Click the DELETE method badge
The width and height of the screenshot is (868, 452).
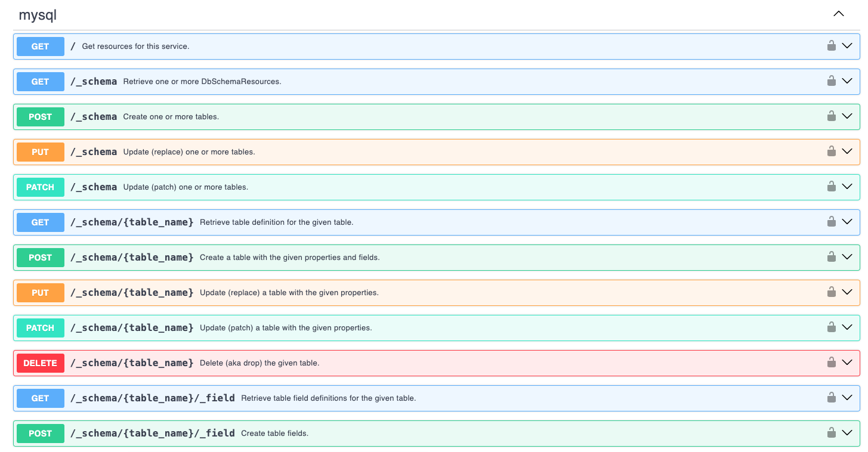point(40,363)
